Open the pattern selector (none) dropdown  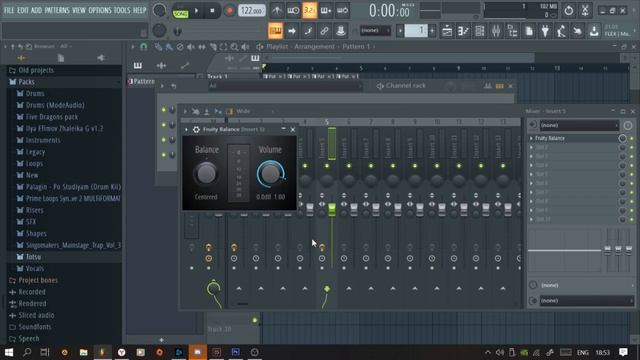pos(375,31)
